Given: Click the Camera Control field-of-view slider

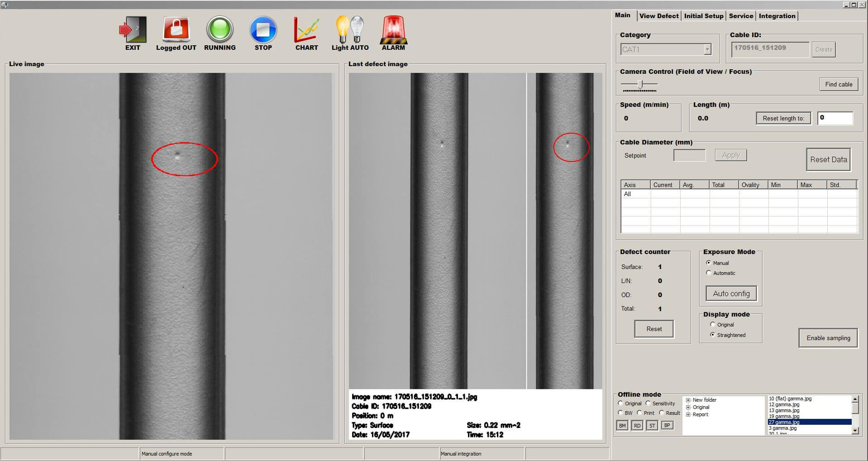Looking at the screenshot, I should (x=640, y=85).
